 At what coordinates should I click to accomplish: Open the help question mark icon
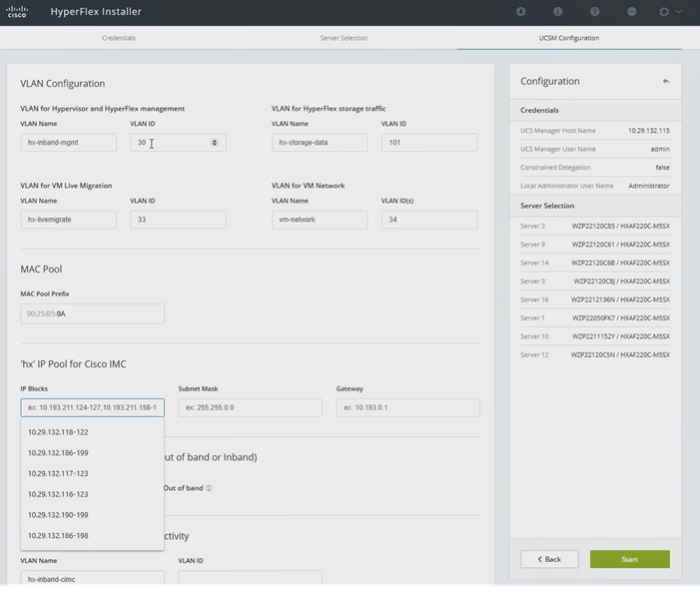point(594,12)
